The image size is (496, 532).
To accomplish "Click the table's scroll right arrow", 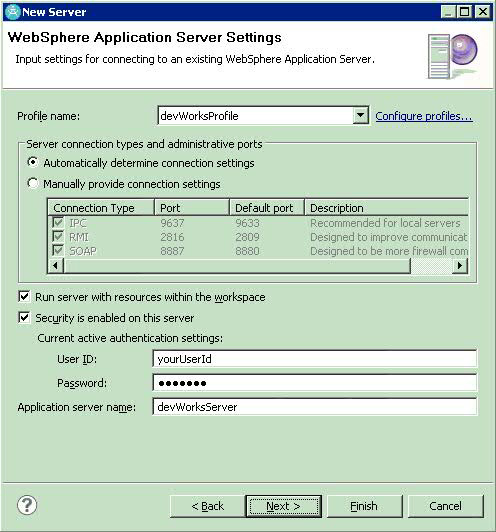I will click(460, 265).
